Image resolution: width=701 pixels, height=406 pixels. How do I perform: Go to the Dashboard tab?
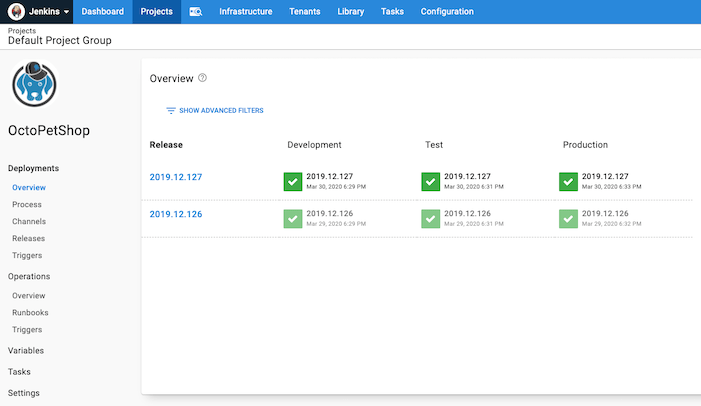[102, 12]
